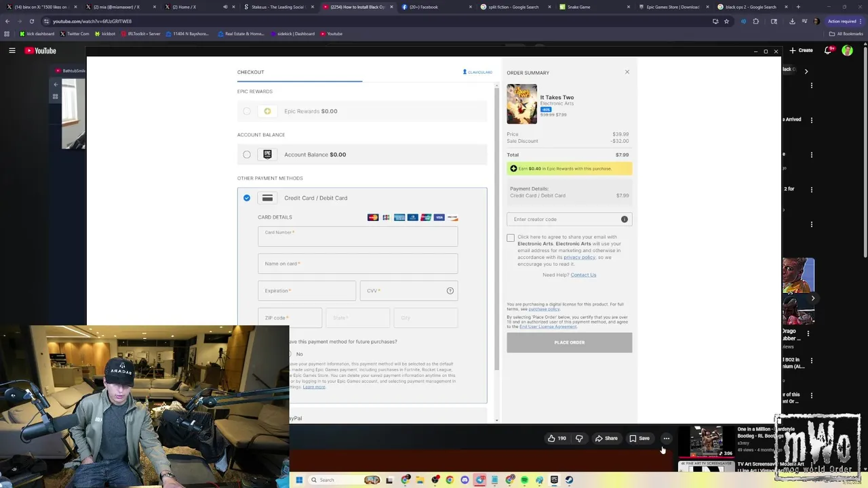Open browser downloads icon
This screenshot has height=488, width=868.
point(792,21)
